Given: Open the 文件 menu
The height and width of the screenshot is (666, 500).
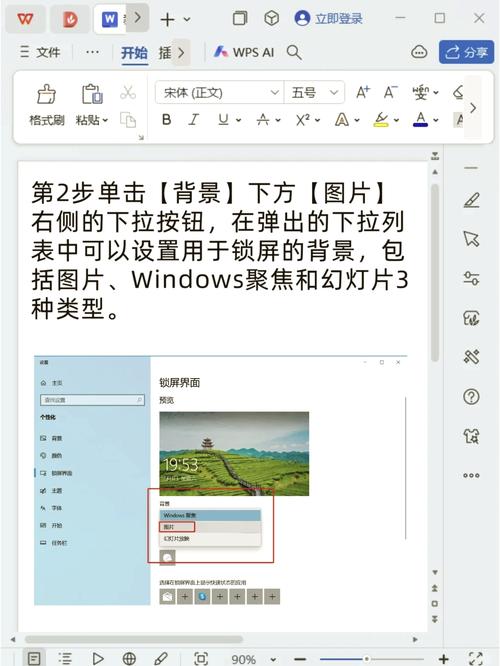Looking at the screenshot, I should pos(41,52).
